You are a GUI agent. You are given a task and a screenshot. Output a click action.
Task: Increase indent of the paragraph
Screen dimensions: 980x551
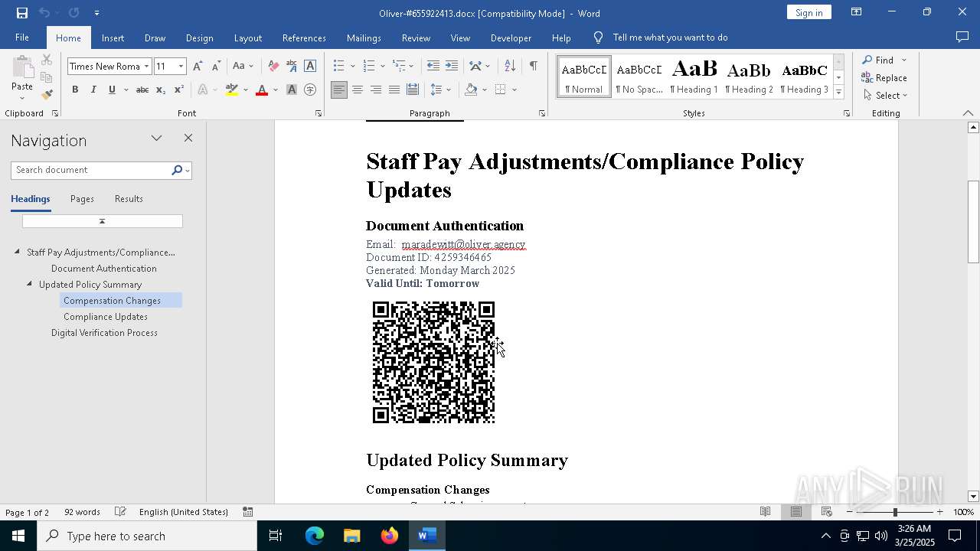(x=452, y=67)
